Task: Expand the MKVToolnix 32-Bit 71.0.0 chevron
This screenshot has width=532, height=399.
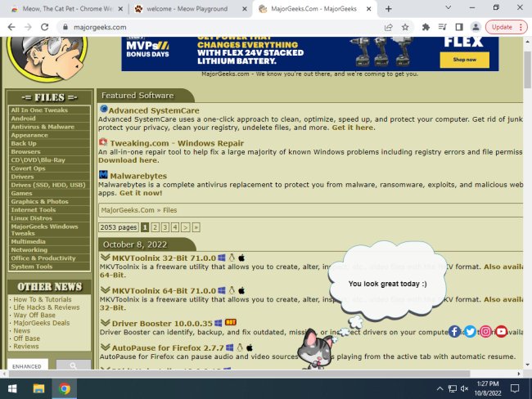Action: (x=106, y=258)
